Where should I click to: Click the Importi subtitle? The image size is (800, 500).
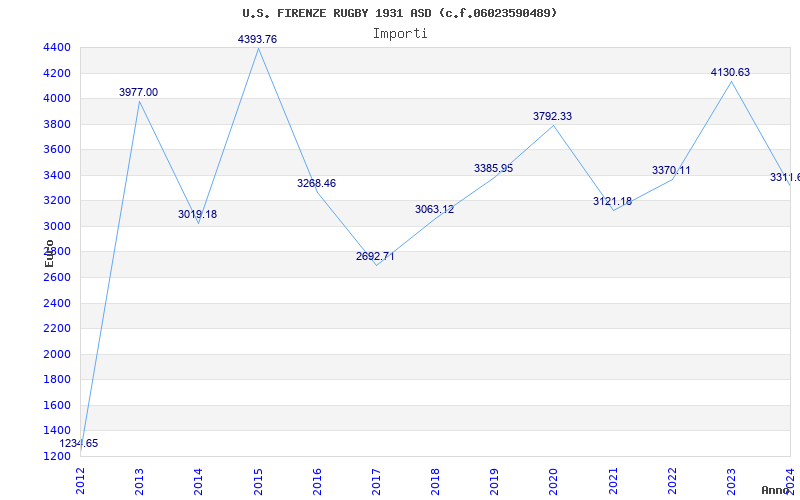pos(400,34)
